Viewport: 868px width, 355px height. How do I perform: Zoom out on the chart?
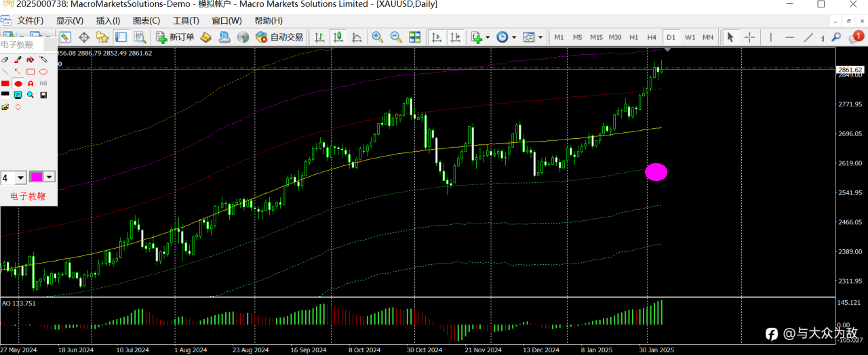tap(395, 37)
